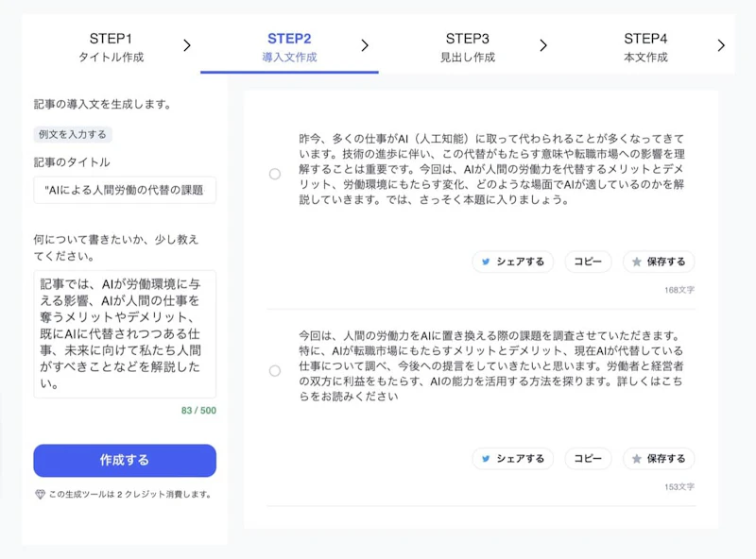Viewport: 756px width, 559px height.
Task: Click the Twitter bird icon on the 153文字 result
Action: (486, 459)
